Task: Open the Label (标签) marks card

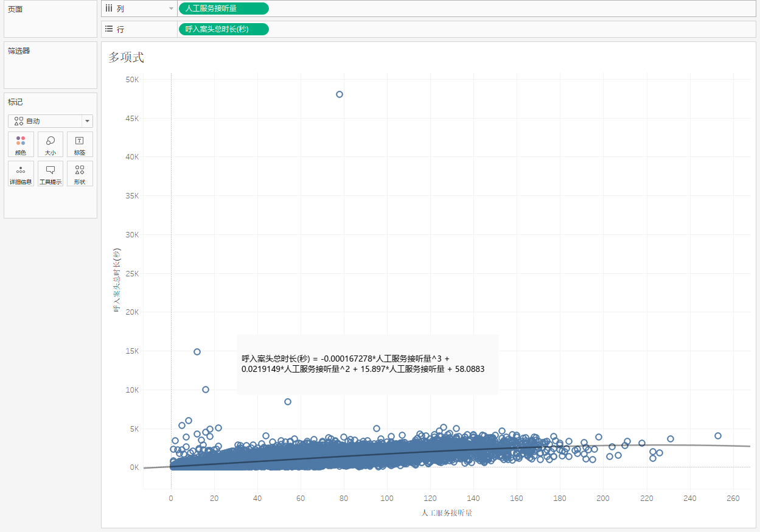Action: click(80, 144)
